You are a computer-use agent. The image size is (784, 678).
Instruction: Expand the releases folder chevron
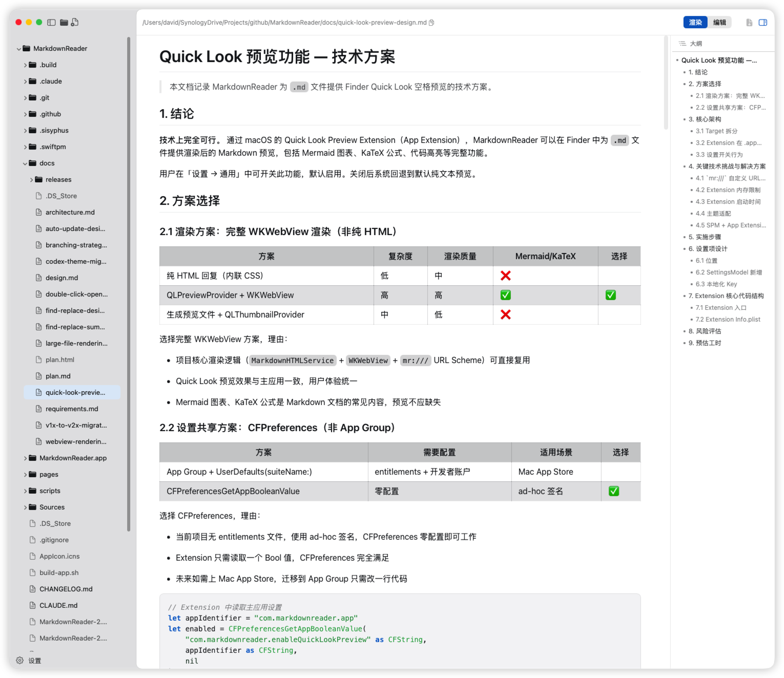[x=31, y=180]
